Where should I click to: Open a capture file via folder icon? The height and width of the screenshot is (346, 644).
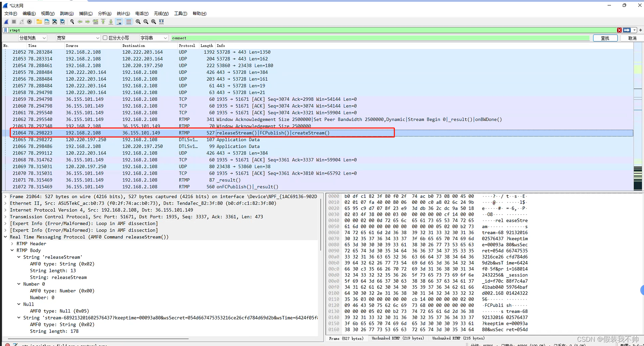(x=39, y=22)
